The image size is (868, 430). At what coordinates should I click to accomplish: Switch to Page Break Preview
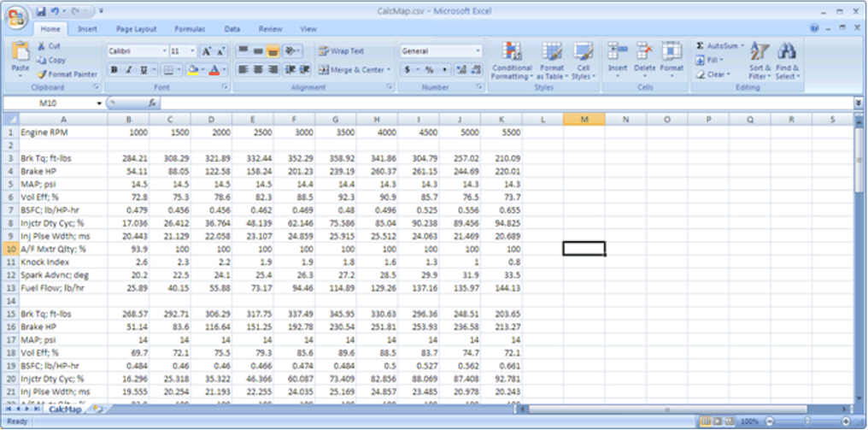(730, 421)
